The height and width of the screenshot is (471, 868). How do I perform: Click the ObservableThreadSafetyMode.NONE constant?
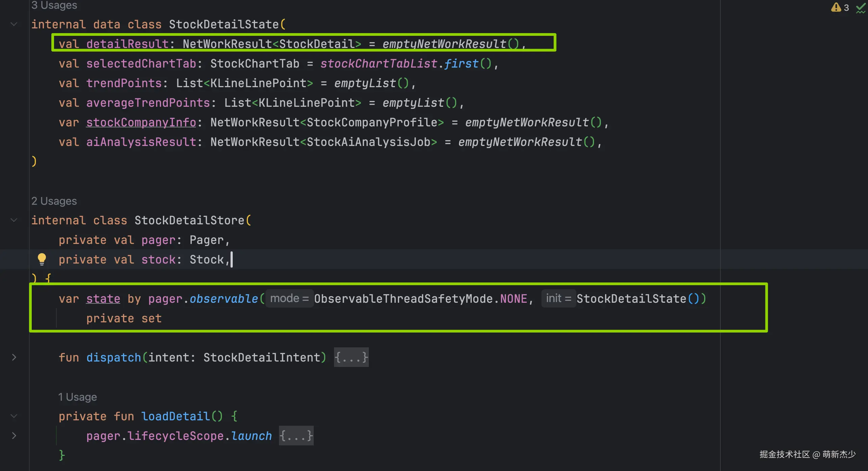(420, 299)
